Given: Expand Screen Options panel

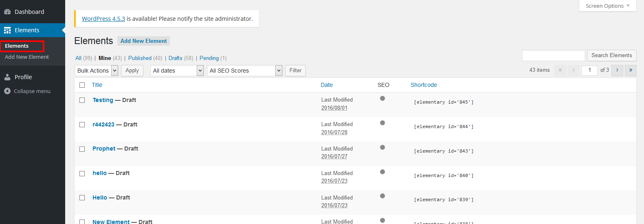Looking at the screenshot, I should tap(607, 6).
